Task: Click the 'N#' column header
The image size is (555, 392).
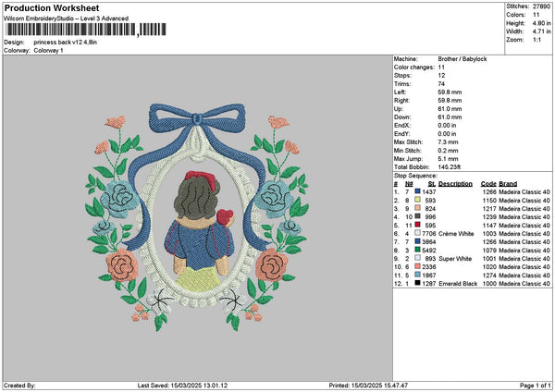Action: point(409,184)
